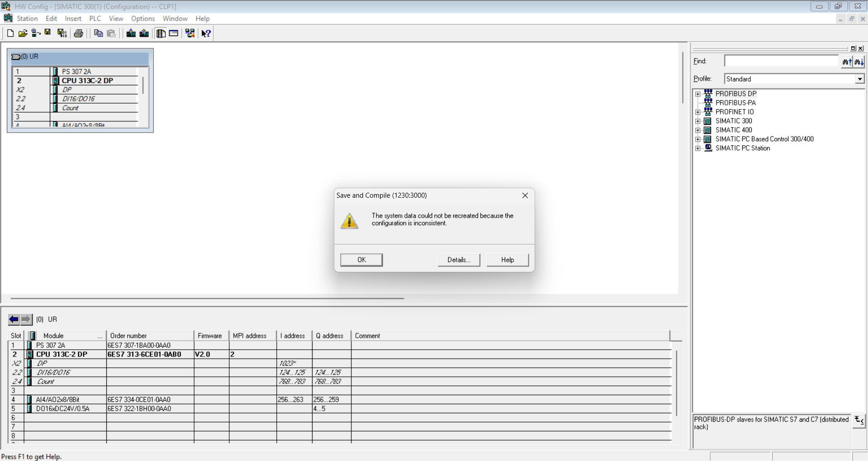Click the PROFIBUS-PA network icon
Image resolution: width=868 pixels, height=461 pixels.
pyautogui.click(x=708, y=103)
